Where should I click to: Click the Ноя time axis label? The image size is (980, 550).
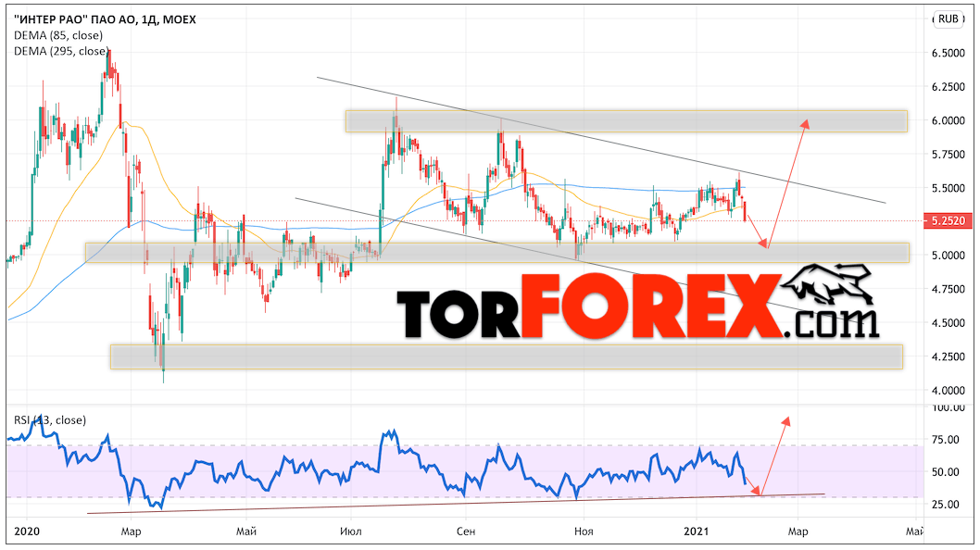(x=584, y=531)
